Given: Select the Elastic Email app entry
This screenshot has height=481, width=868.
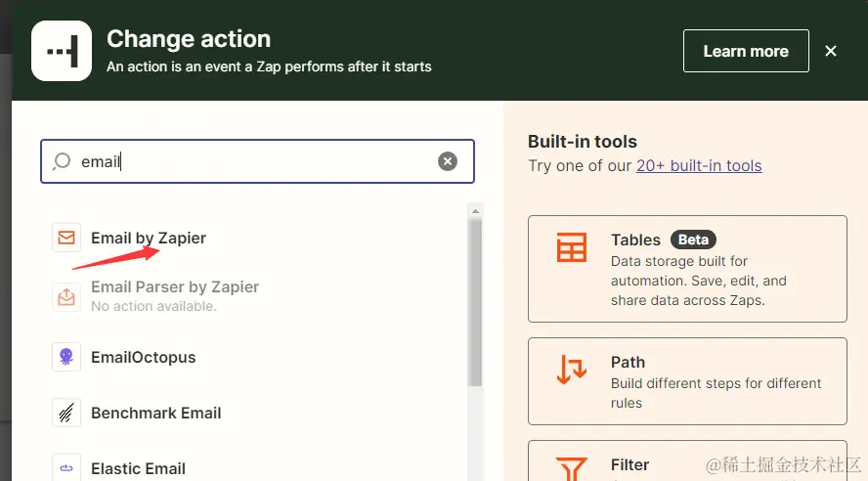Looking at the screenshot, I should point(138,468).
